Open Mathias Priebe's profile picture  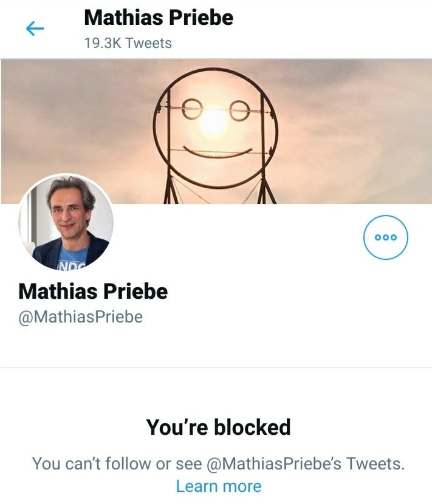66,222
